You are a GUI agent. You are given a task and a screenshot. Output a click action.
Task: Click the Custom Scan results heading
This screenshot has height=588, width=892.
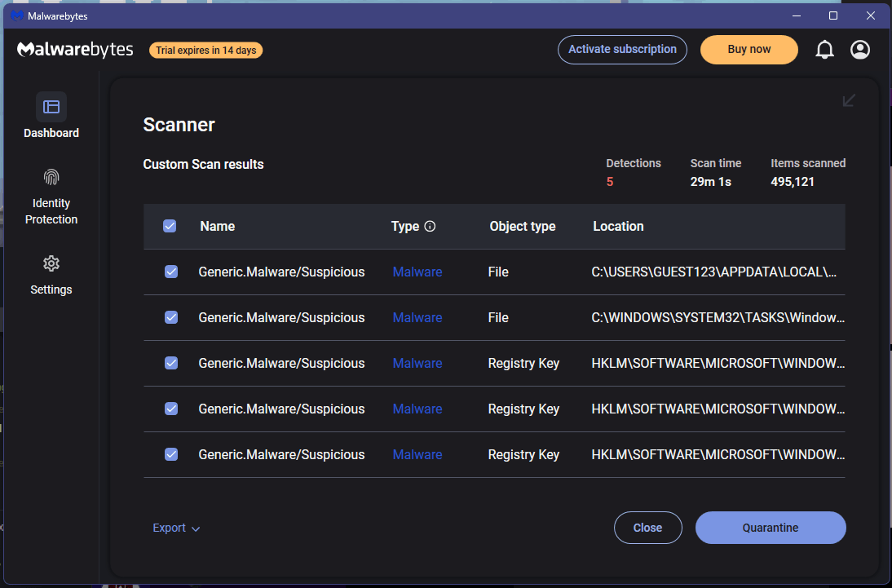click(x=203, y=165)
